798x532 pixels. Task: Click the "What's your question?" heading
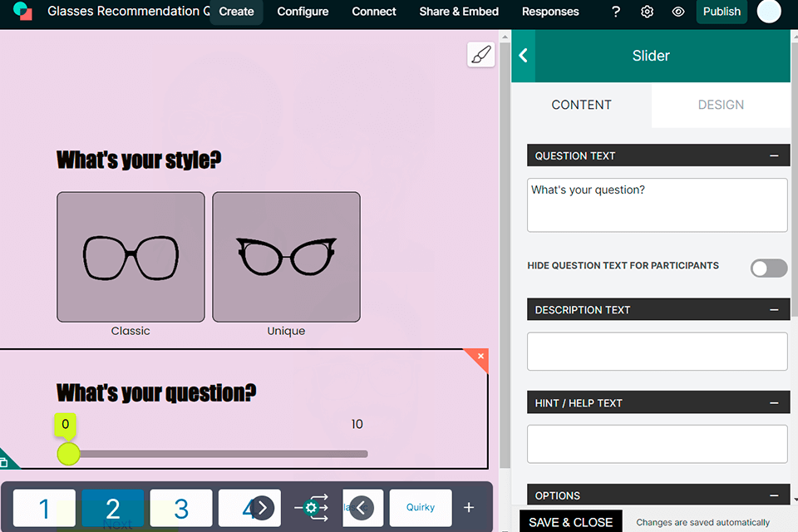pos(156,392)
